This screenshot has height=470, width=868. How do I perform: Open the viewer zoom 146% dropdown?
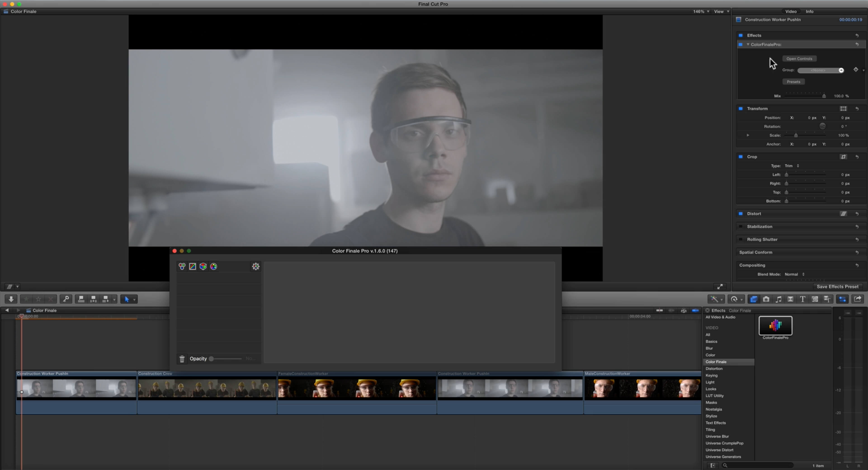click(x=701, y=12)
